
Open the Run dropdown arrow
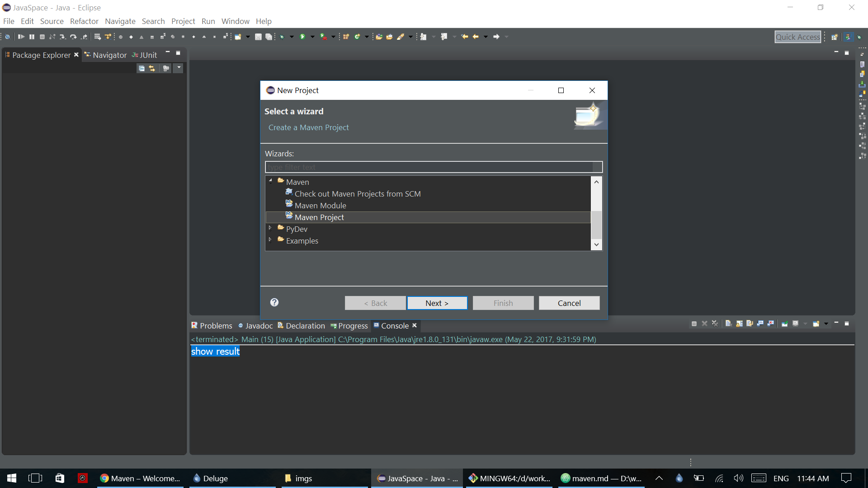pyautogui.click(x=312, y=37)
